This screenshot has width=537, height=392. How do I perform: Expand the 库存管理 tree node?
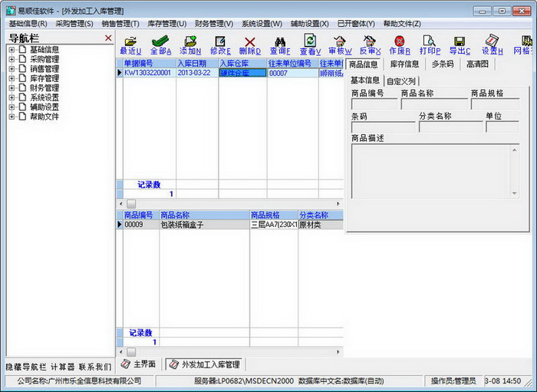(x=12, y=78)
